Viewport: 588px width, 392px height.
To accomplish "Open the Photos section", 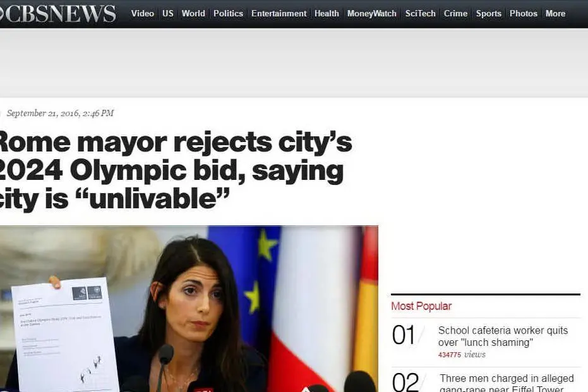I will [524, 13].
